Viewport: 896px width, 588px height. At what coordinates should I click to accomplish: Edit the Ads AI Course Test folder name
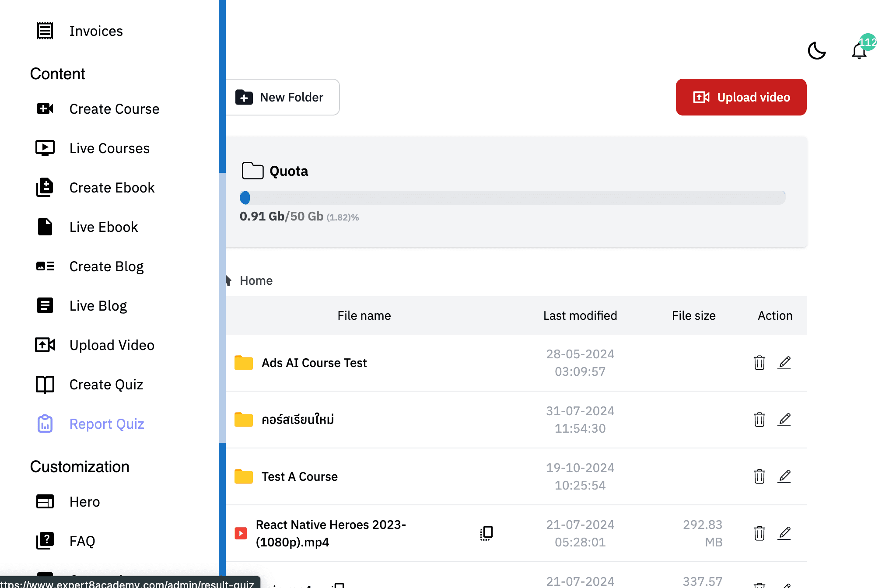(784, 363)
